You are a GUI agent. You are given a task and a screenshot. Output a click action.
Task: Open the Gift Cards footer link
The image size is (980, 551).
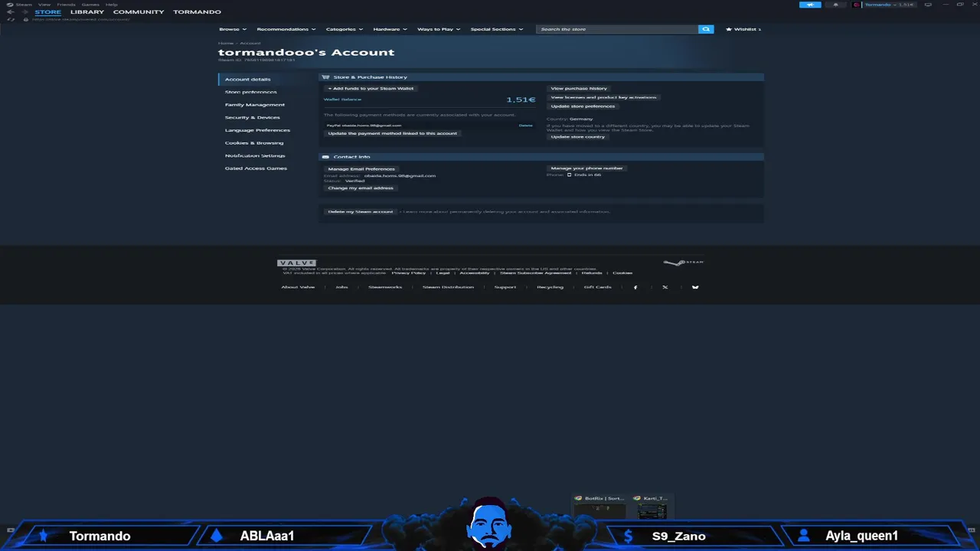pos(598,287)
